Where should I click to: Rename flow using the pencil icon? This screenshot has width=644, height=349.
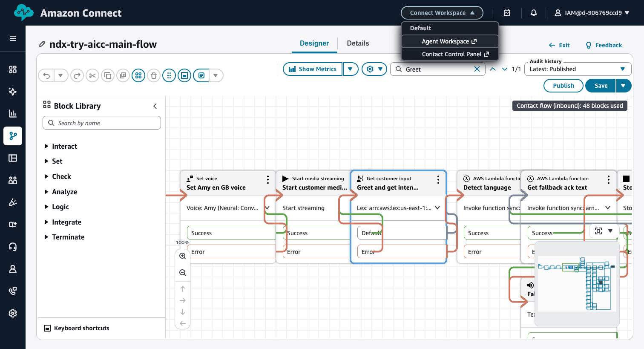coord(42,44)
